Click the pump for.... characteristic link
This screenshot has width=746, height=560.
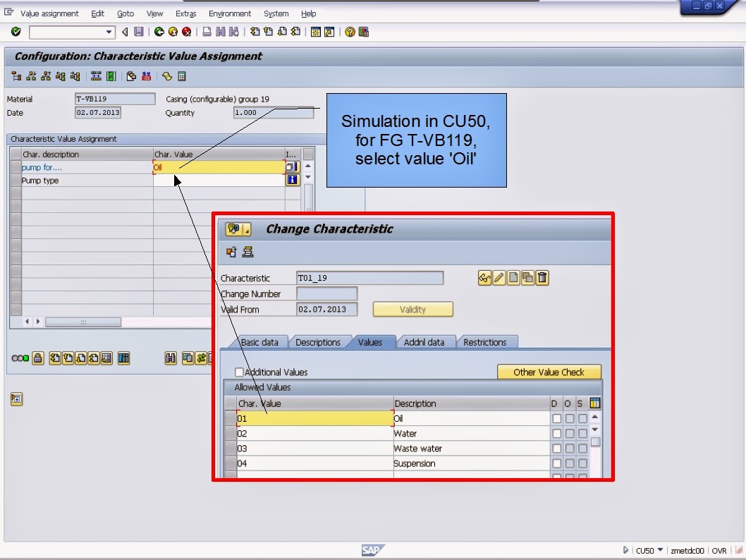pos(42,167)
